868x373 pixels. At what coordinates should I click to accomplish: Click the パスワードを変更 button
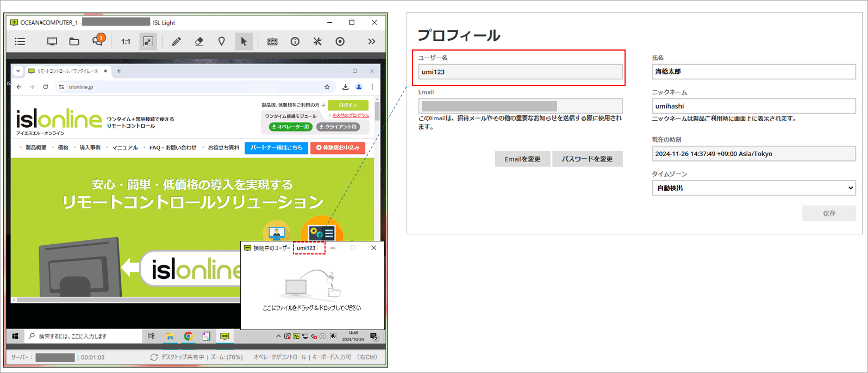tap(587, 159)
